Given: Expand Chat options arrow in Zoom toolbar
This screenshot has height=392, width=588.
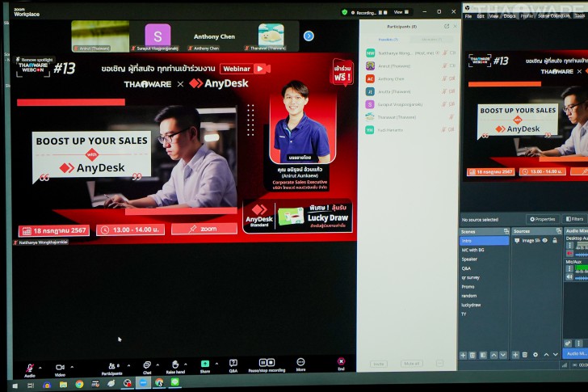Looking at the screenshot, I should point(157,365).
